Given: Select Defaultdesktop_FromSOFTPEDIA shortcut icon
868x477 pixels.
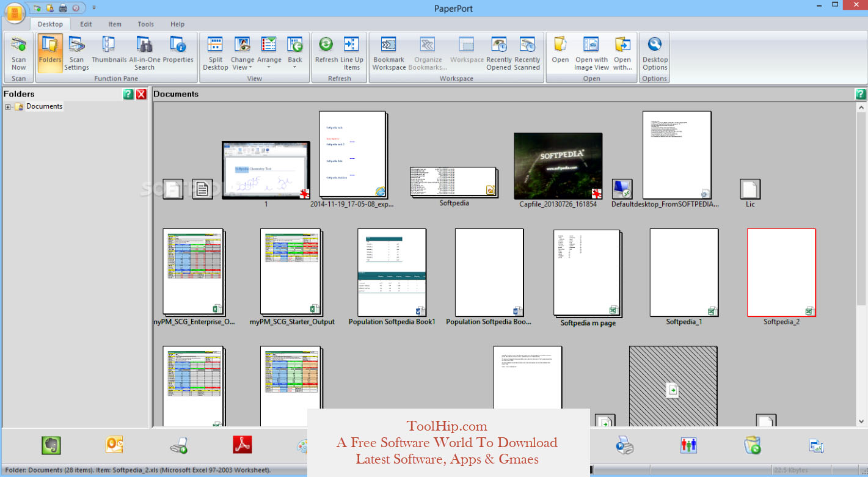Looking at the screenshot, I should (622, 189).
